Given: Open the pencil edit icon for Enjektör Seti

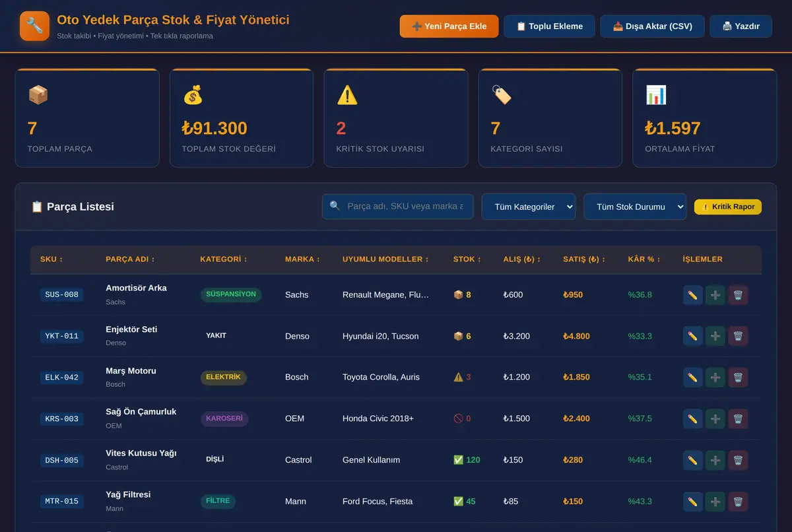Looking at the screenshot, I should (692, 336).
